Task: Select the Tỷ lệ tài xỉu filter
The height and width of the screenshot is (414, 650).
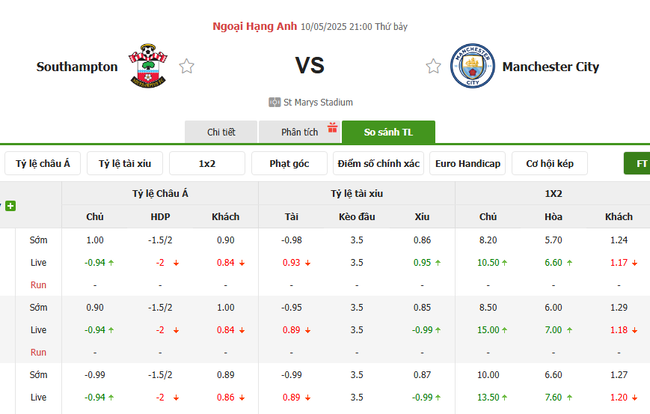Action: 124,163
